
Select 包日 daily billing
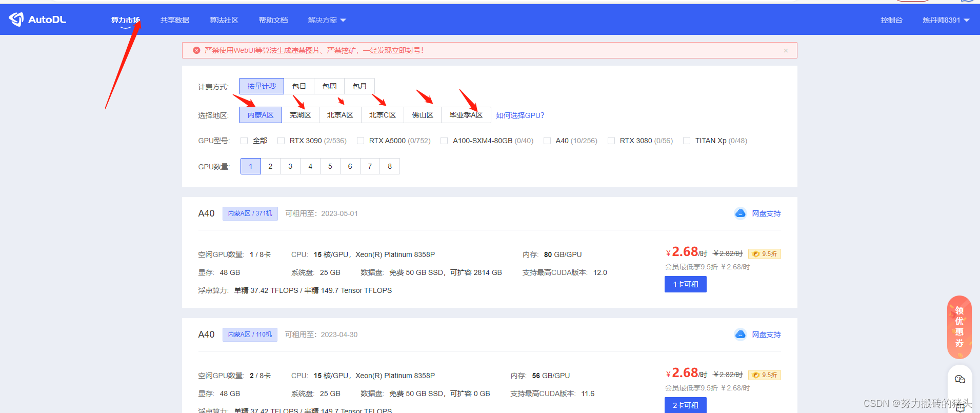pos(299,86)
